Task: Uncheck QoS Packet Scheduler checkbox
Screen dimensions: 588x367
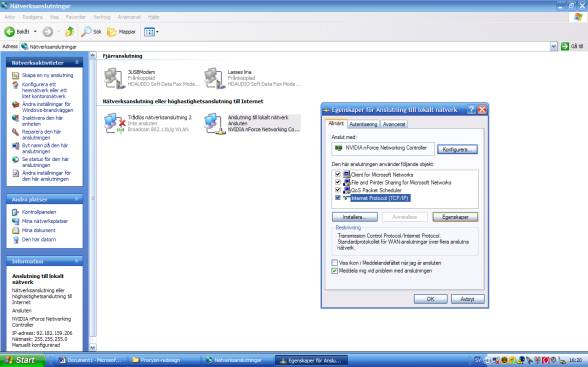Action: point(338,190)
